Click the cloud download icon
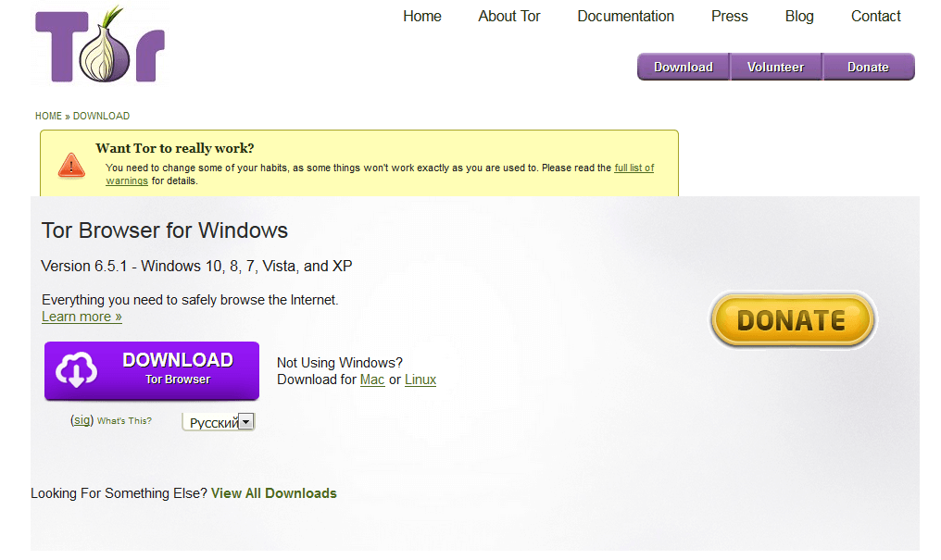941x560 pixels. [x=77, y=369]
